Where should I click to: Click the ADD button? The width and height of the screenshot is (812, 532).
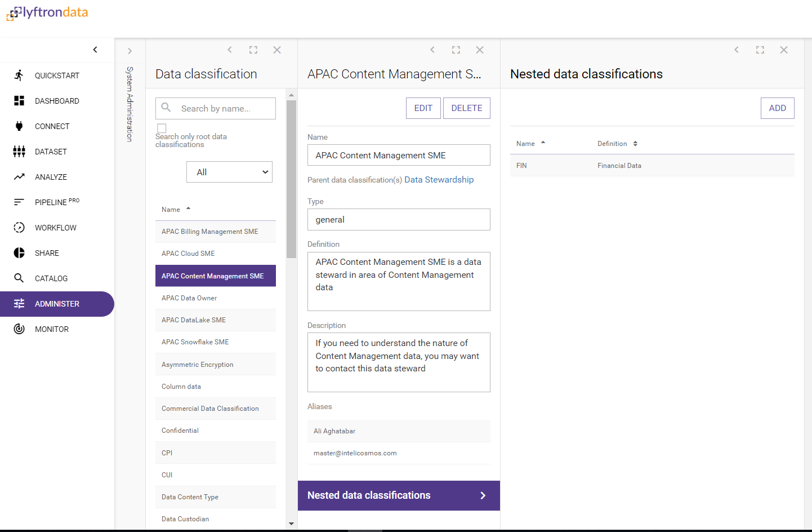(778, 108)
